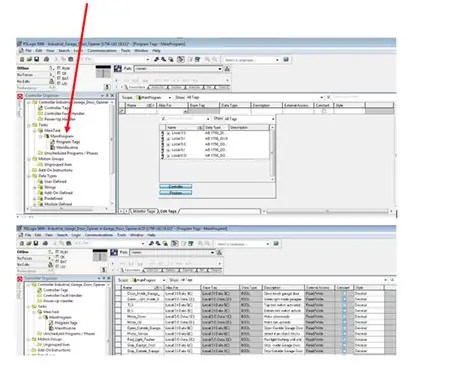The image size is (460, 368).
Task: Toggle RUN checkbox in lower window
Action: pyautogui.click(x=57, y=252)
